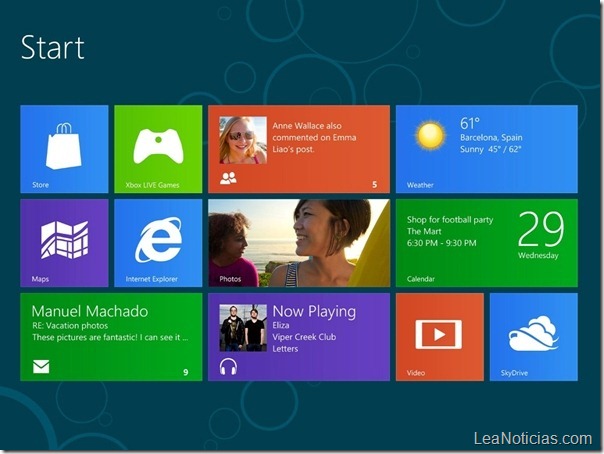Click the unread count 9 on Mail tile
604x454 pixels.
pyautogui.click(x=186, y=372)
